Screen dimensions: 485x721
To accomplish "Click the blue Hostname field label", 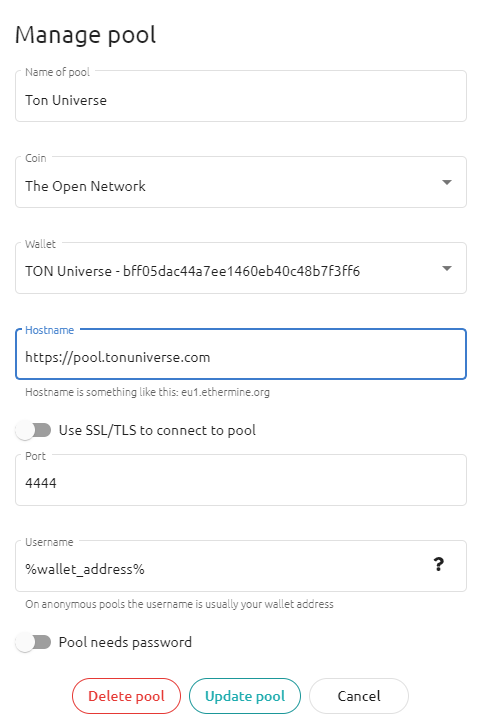I will 49,330.
